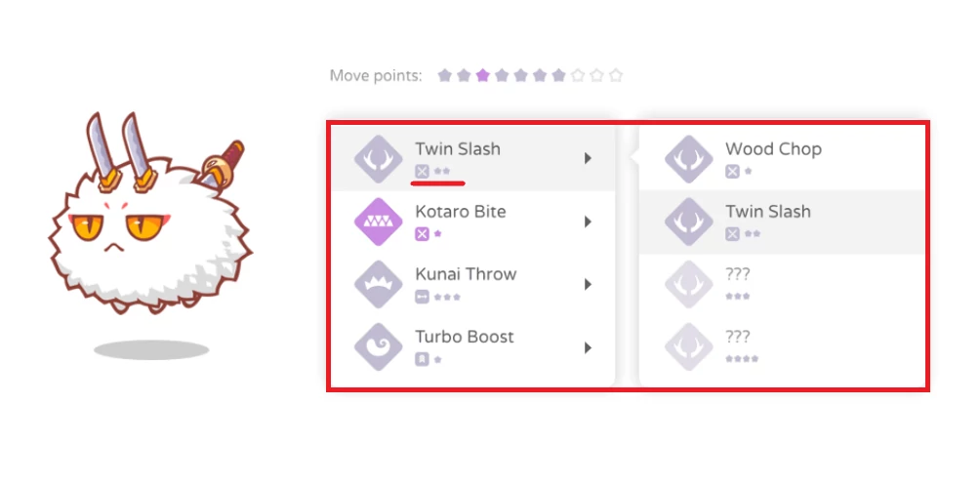Click the last empty move point star

pyautogui.click(x=615, y=75)
